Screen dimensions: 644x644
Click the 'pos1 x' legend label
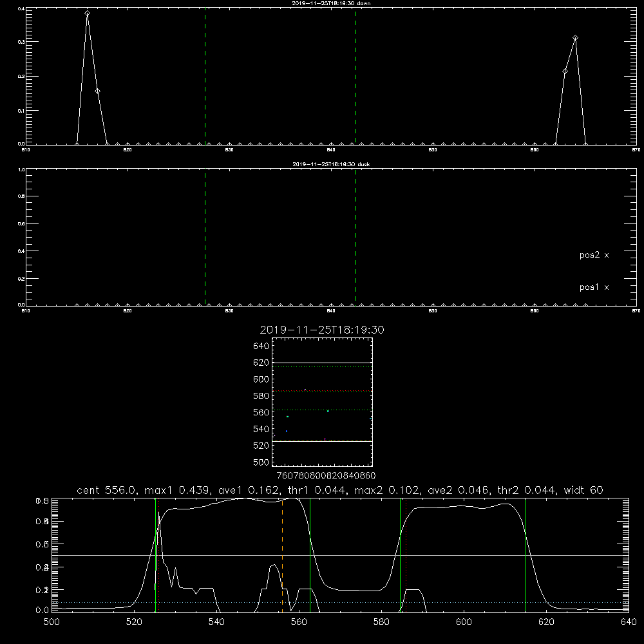coord(594,287)
